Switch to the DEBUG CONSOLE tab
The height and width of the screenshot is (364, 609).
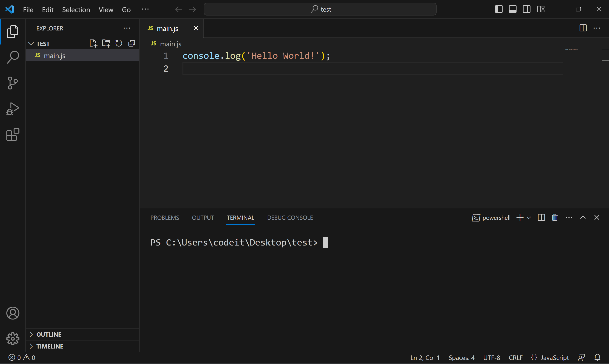click(x=290, y=217)
